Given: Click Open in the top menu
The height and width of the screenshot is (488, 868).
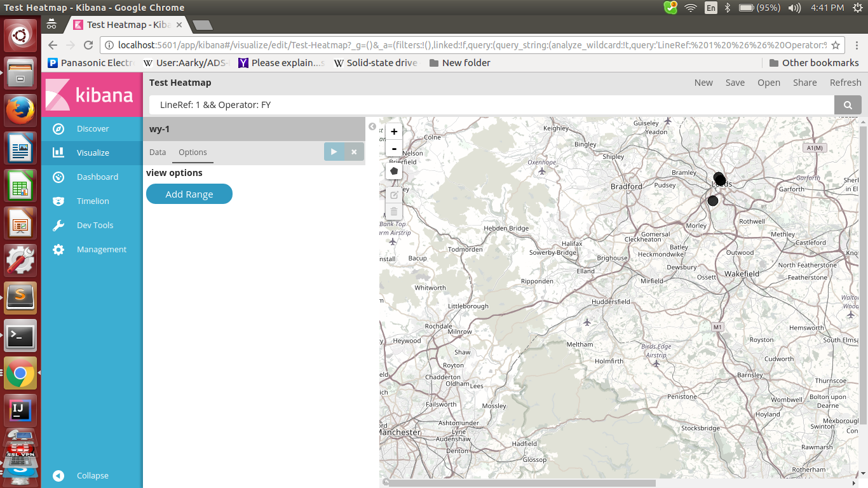Looking at the screenshot, I should (769, 83).
